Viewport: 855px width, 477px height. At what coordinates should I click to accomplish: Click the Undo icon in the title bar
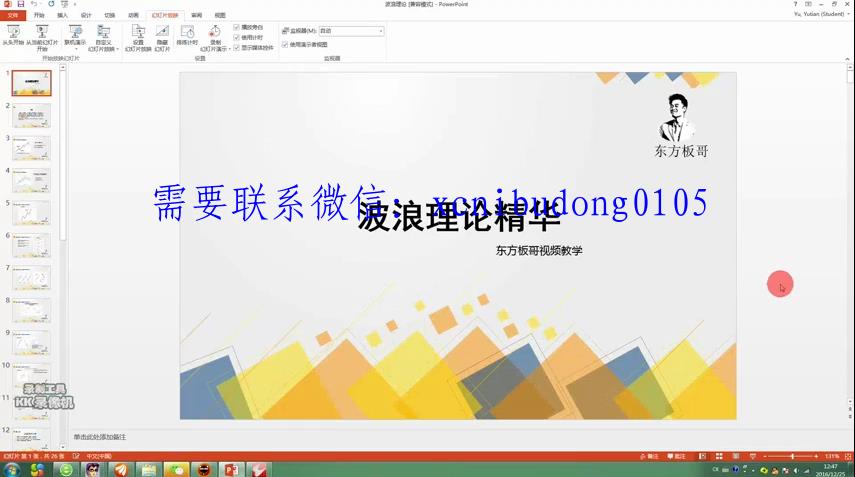coord(33,4)
